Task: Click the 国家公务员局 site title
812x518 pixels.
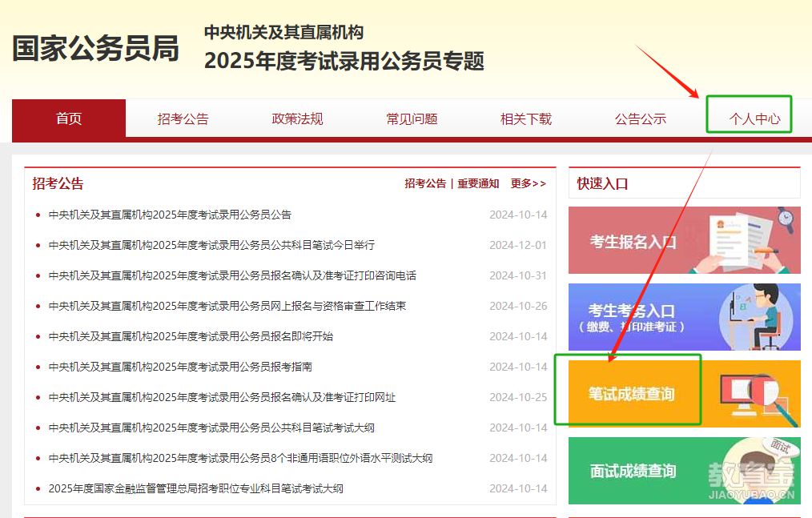Action: pos(96,49)
